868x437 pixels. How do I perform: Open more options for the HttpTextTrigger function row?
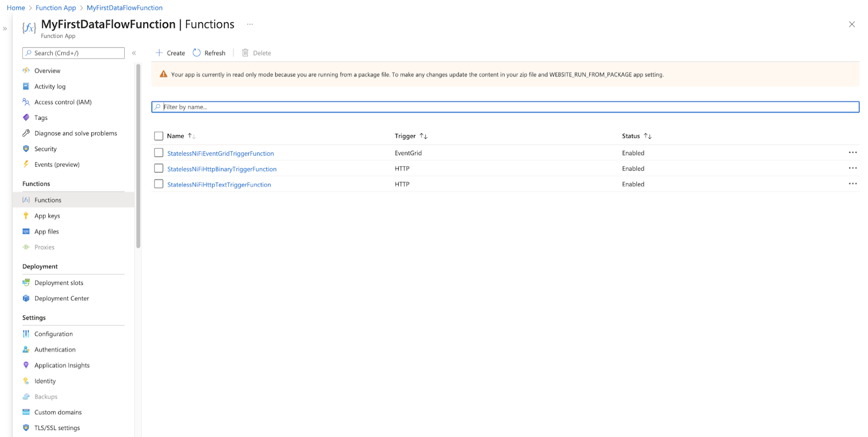click(x=853, y=184)
